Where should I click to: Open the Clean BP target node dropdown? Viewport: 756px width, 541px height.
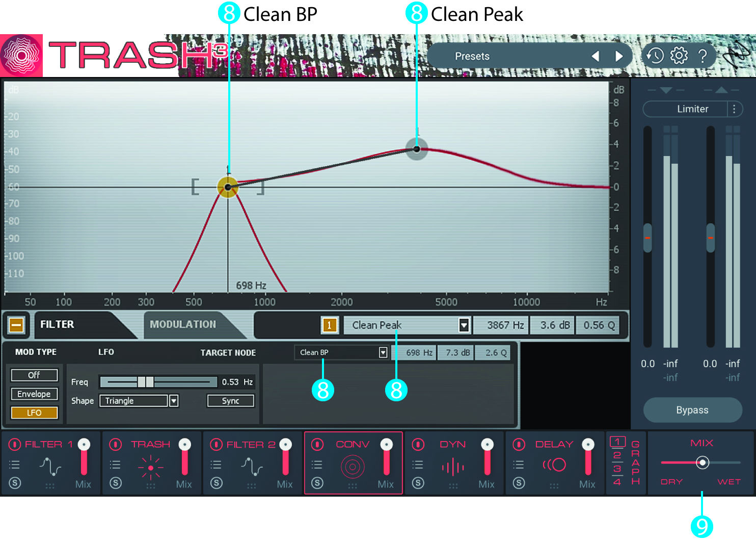pos(383,352)
